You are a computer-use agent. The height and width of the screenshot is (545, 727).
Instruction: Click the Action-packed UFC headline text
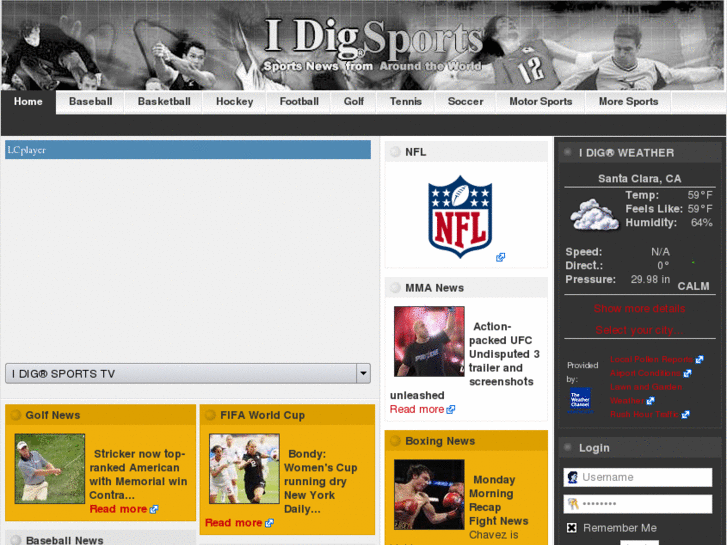click(x=466, y=360)
